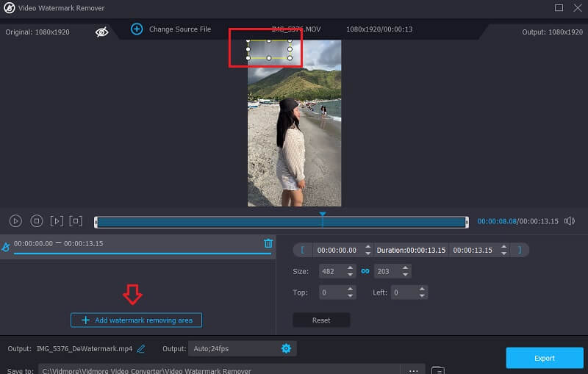The height and width of the screenshot is (374, 588).
Task: Click the timeline playhead marker
Action: (322, 215)
